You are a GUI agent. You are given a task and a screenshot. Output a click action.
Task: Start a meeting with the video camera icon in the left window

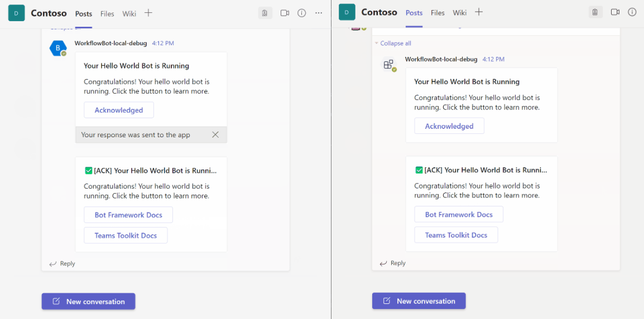pos(285,13)
